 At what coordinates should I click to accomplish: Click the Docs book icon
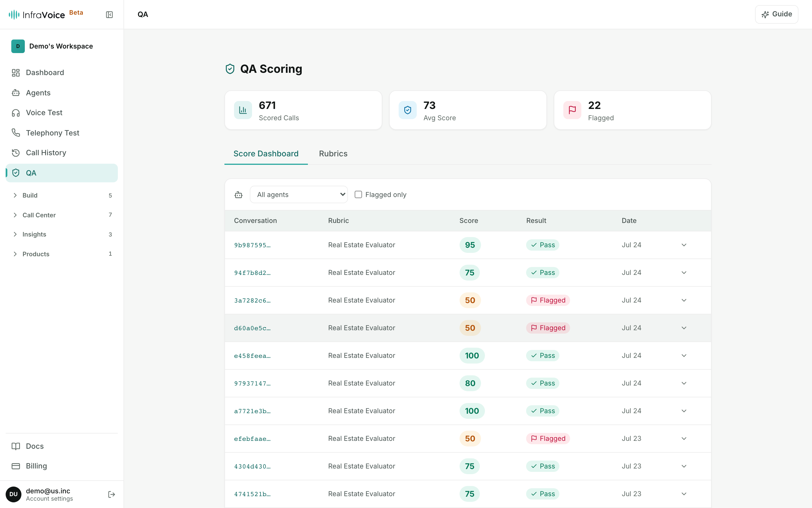coord(16,446)
